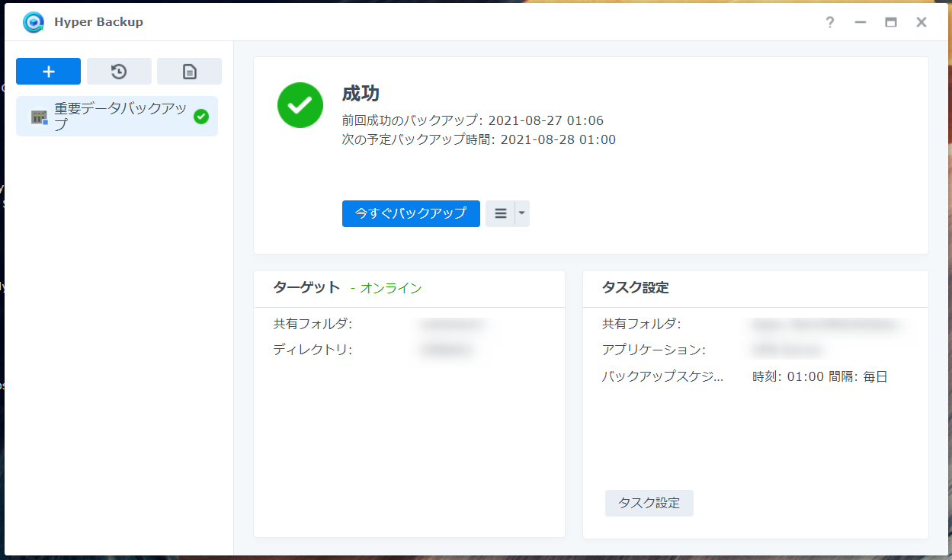Click the タスク設定 panel heading
The image size is (952, 560).
[635, 287]
